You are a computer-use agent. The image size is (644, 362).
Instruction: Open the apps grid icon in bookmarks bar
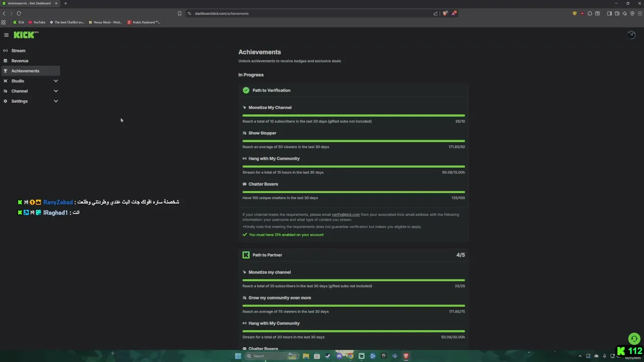click(4, 22)
